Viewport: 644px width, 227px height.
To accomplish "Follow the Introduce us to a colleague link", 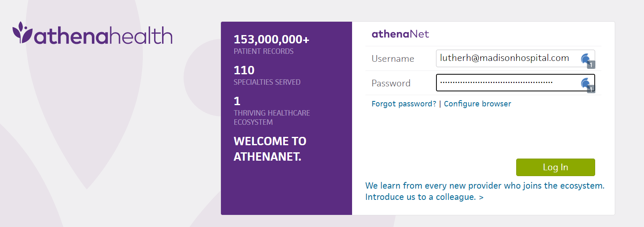I will click(424, 197).
